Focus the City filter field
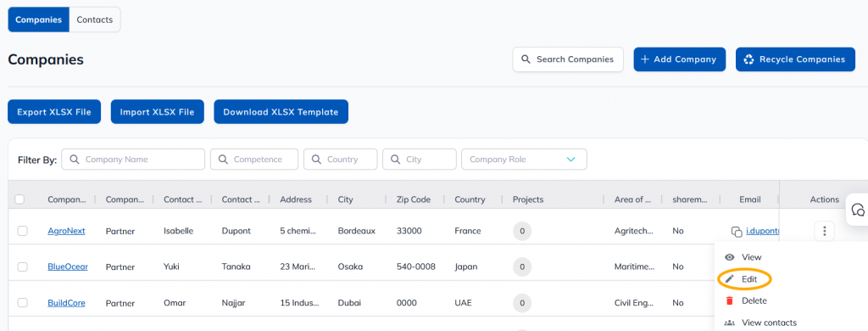The width and height of the screenshot is (868, 331). [x=419, y=159]
